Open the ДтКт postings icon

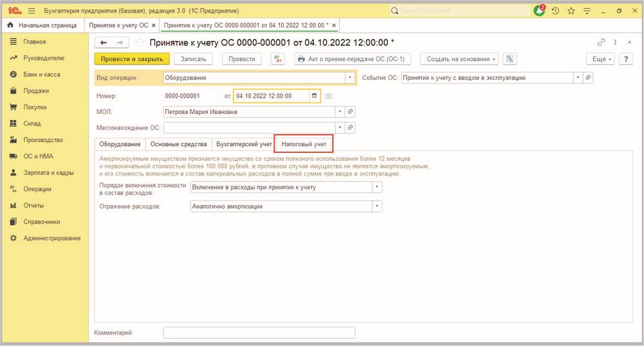coord(278,59)
